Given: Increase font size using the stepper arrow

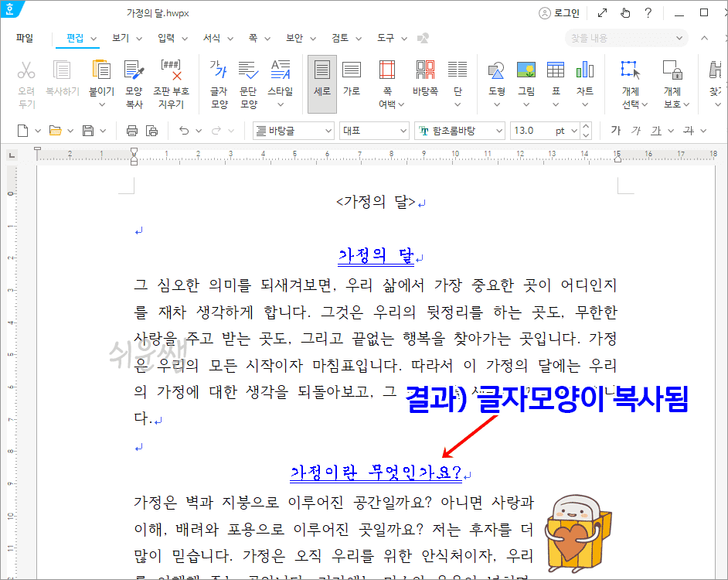Looking at the screenshot, I should 586,126.
